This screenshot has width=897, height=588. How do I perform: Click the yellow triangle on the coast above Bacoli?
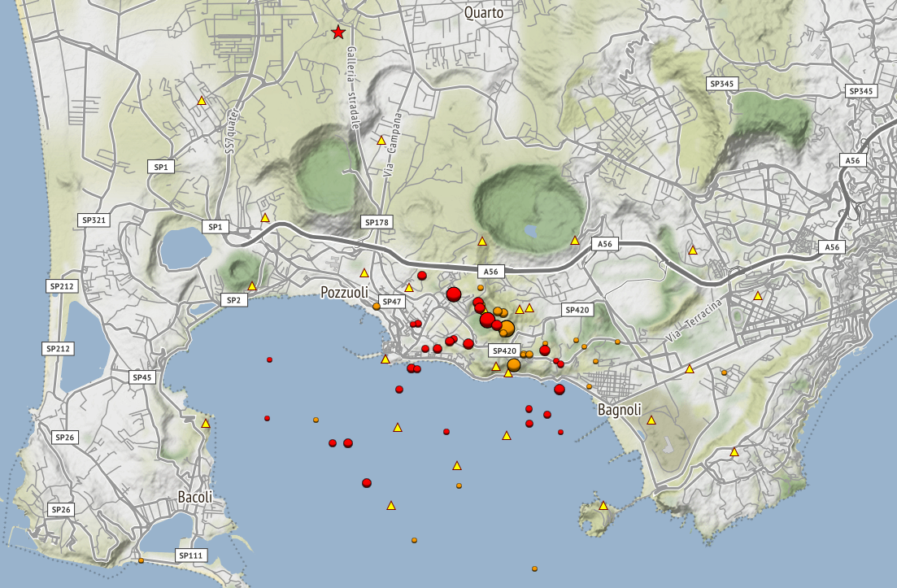click(x=206, y=424)
